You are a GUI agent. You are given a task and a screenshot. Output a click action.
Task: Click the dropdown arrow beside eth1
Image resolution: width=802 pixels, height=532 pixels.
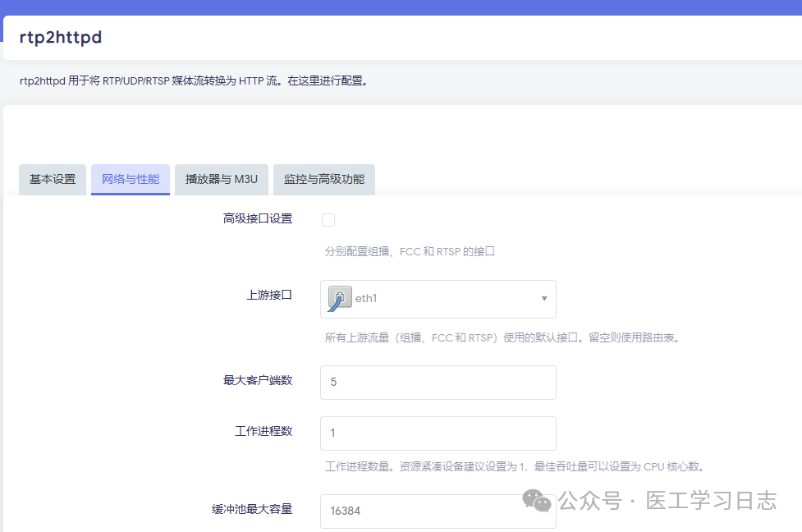[x=543, y=299]
